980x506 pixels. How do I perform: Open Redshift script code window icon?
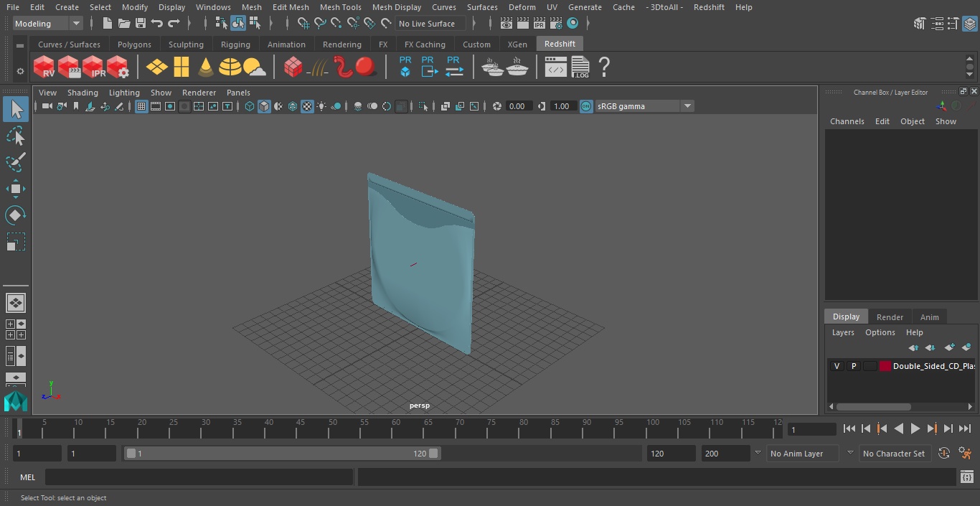coord(555,67)
